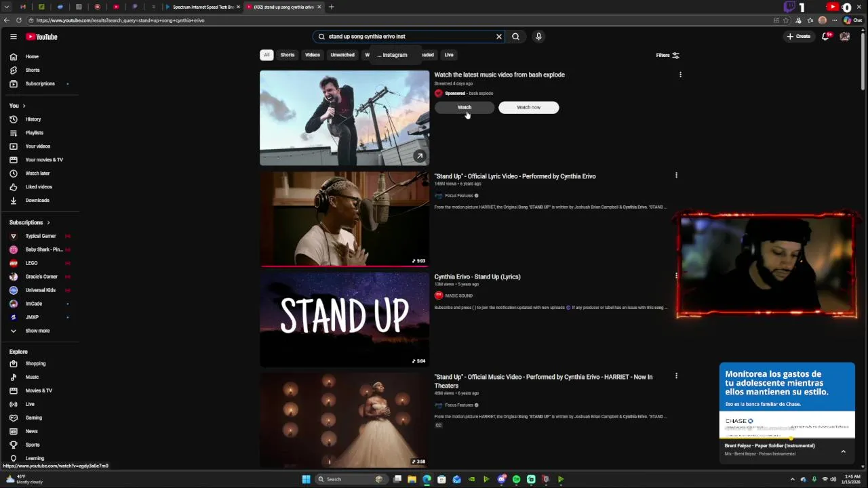The height and width of the screenshot is (488, 868).
Task: Open Typical Gamer subscription channel
Action: (x=41, y=236)
